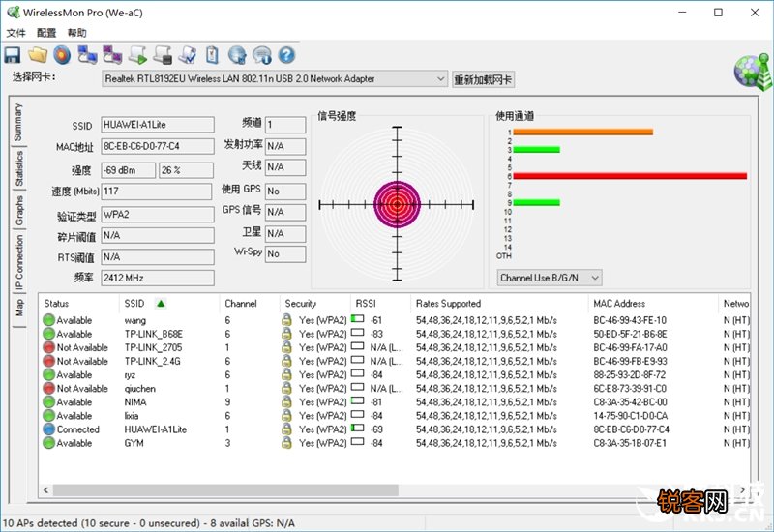Click the clipboard icon in toolbar

tap(212, 55)
